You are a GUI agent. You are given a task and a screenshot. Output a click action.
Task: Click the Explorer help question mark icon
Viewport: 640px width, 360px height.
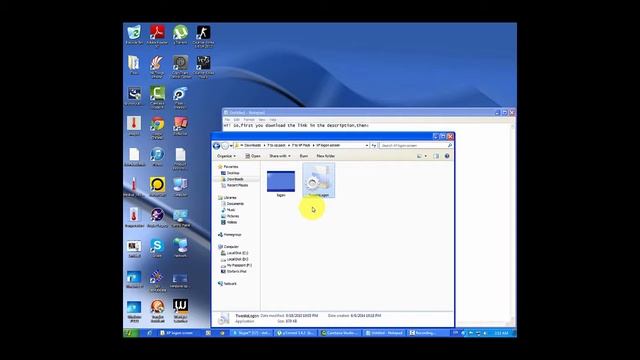pyautogui.click(x=447, y=156)
